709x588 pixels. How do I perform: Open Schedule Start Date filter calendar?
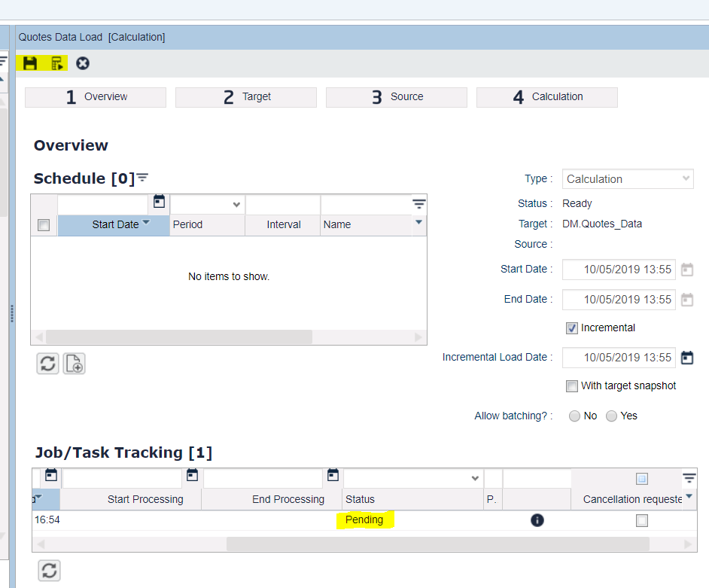pos(159,202)
